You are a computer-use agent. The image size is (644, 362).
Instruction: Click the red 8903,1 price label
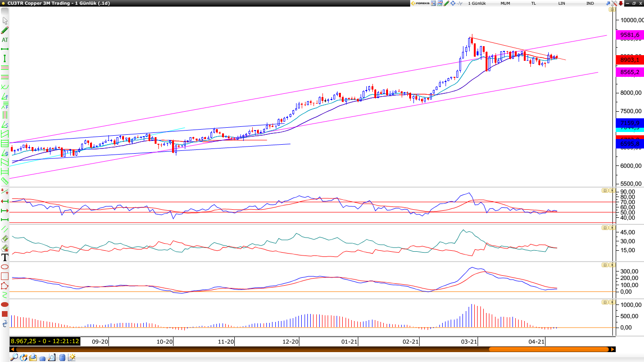pos(630,60)
